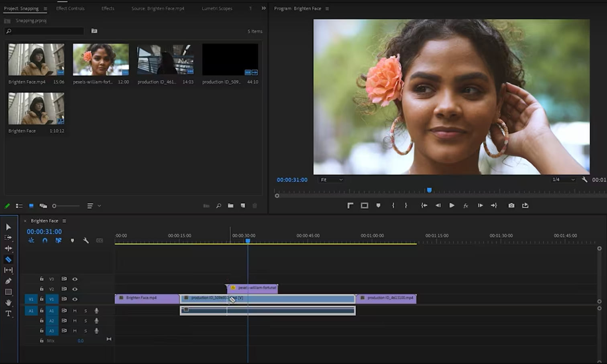The image size is (607, 364).
Task: Step forward one frame
Action: tap(480, 205)
